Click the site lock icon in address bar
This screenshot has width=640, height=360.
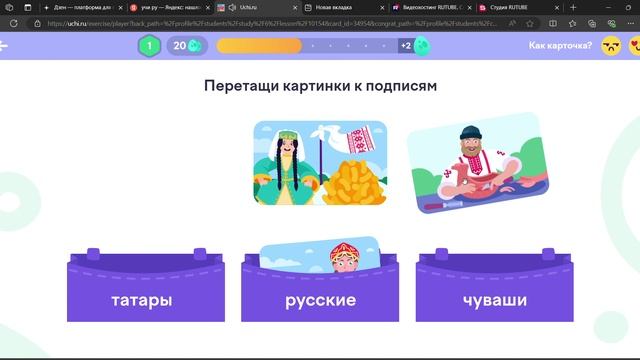point(38,24)
